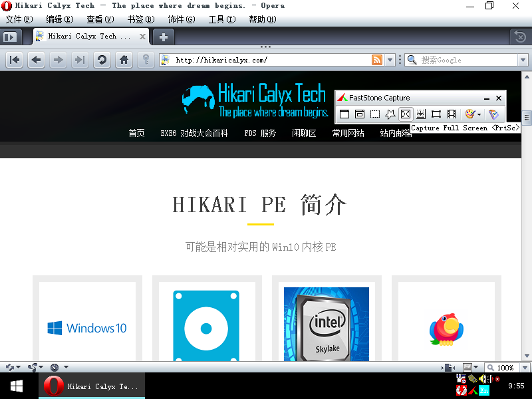Open the FastStone Screen Recorder filmstrip icon

[x=452, y=114]
